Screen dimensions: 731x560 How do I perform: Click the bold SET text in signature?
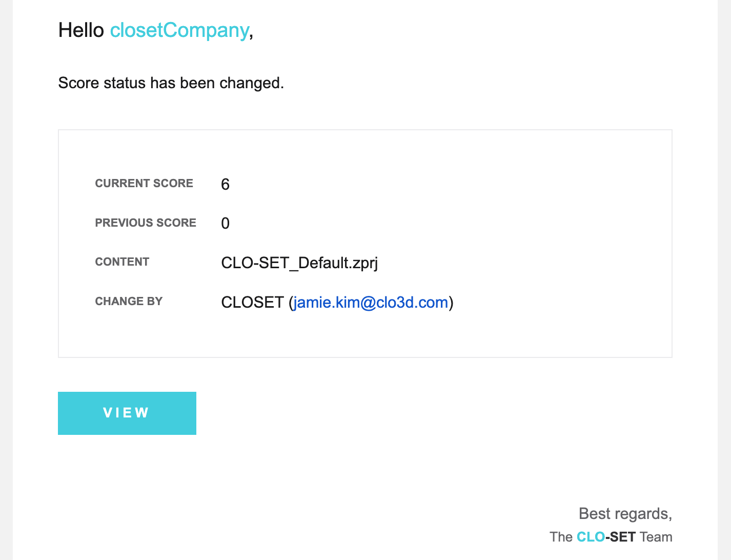(x=623, y=537)
